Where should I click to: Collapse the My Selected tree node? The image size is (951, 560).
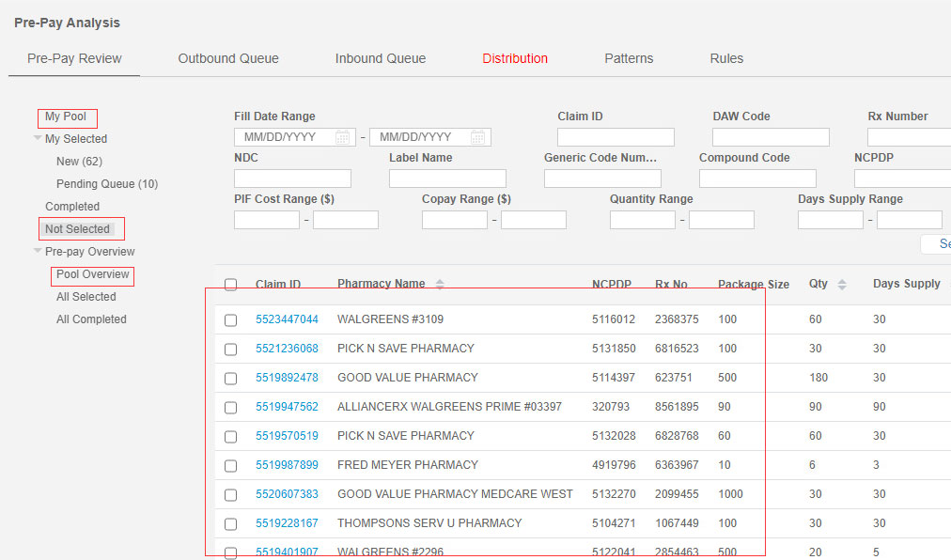(38, 138)
